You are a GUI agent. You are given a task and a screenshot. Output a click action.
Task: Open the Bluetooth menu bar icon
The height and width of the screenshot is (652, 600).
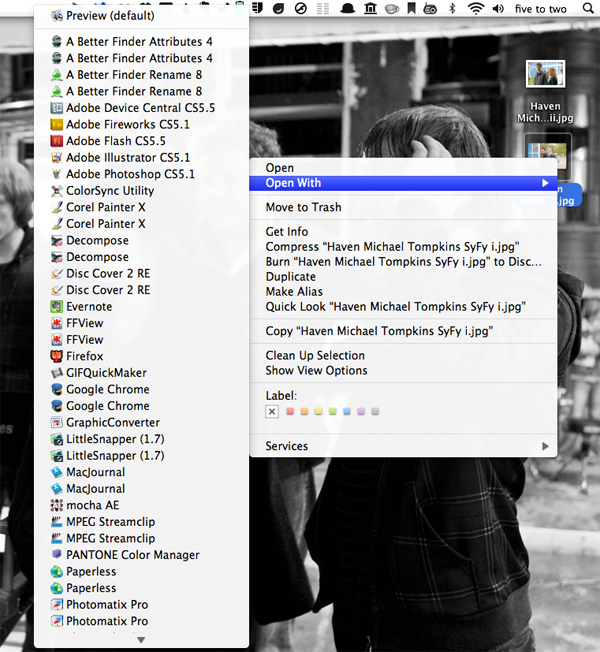pyautogui.click(x=452, y=8)
